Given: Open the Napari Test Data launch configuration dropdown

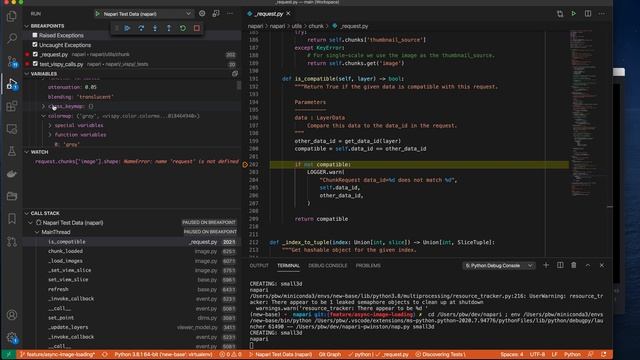Looking at the screenshot, I should click(143, 13).
